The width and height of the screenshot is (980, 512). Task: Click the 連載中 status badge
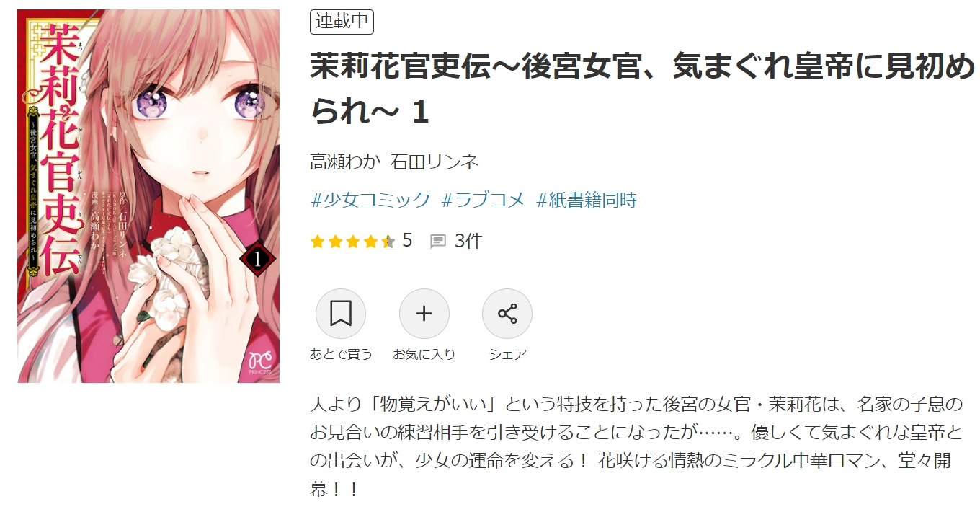click(342, 22)
